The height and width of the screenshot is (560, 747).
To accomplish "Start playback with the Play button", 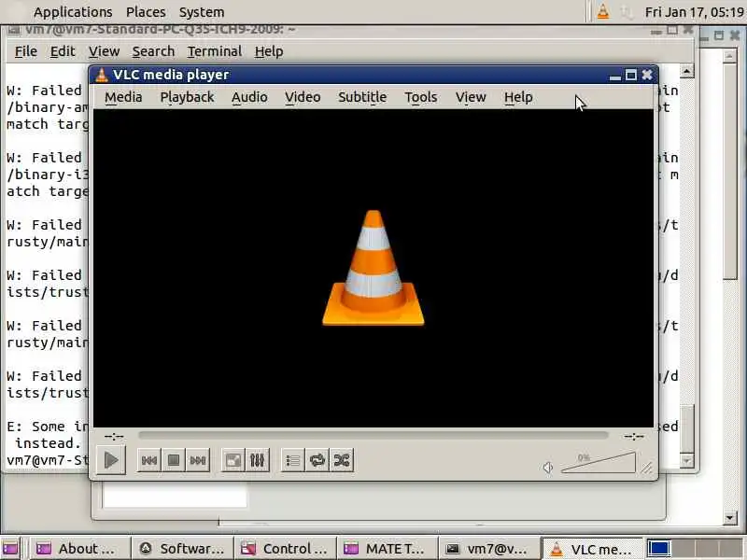I will point(111,460).
